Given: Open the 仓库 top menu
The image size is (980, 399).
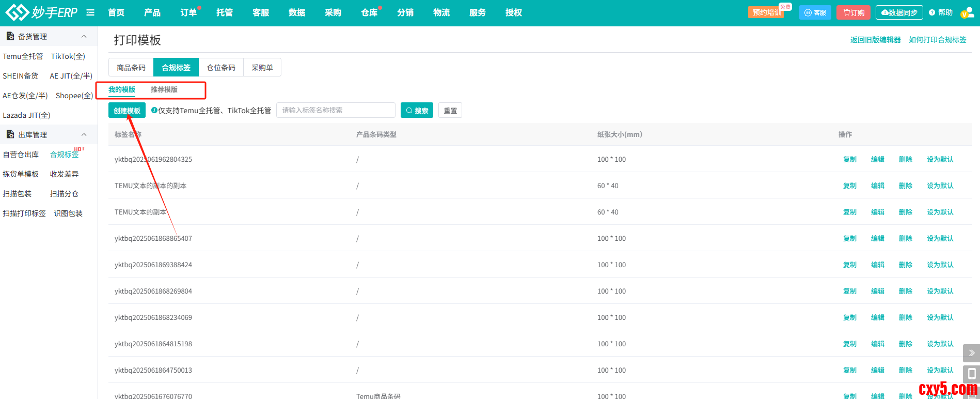Looking at the screenshot, I should pos(369,12).
